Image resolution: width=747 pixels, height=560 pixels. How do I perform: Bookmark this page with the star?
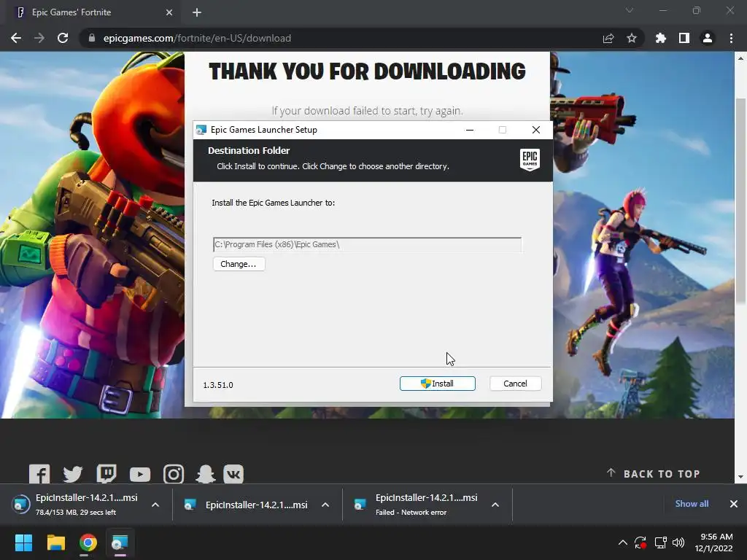coord(632,38)
